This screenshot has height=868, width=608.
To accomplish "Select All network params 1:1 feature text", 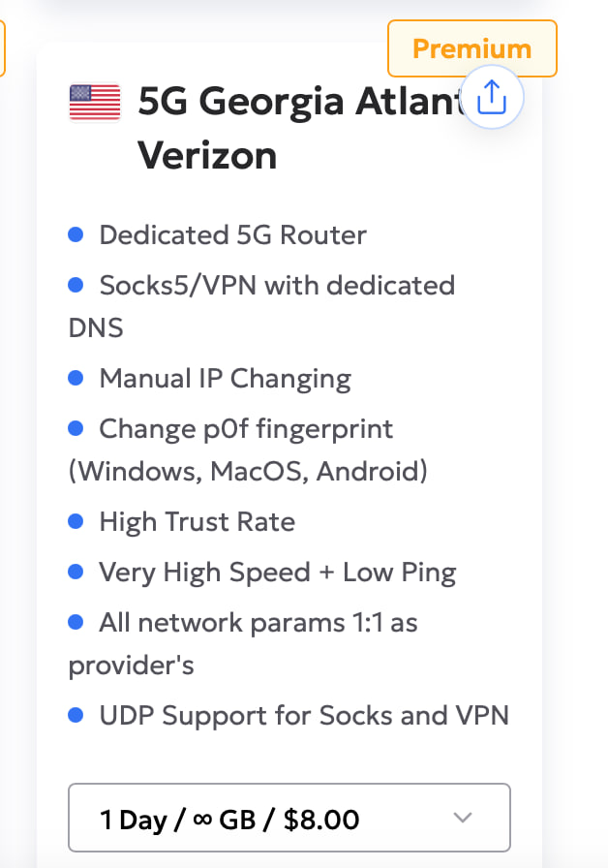I will (x=258, y=622).
